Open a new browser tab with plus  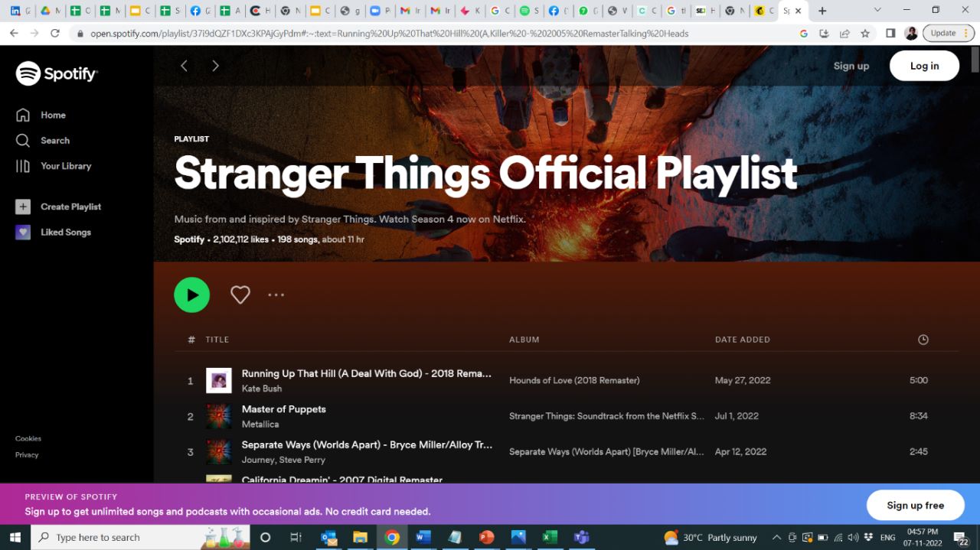click(822, 11)
